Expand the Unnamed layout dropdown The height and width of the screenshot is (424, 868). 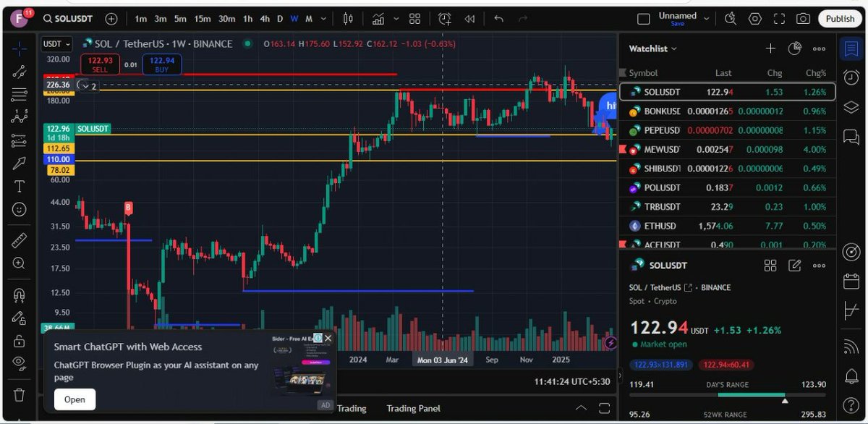point(706,19)
